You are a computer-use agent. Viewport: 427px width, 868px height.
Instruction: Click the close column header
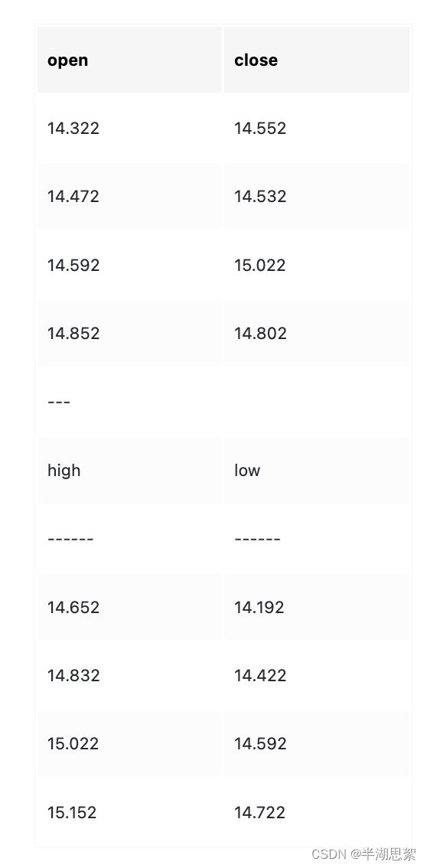pos(317,60)
